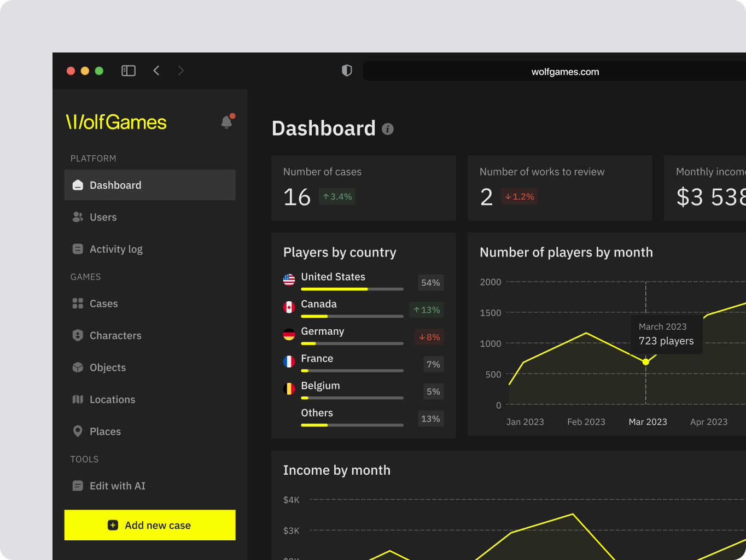Toggle the browser sidebar panel icon
Viewport: 746px width, 560px height.
pyautogui.click(x=128, y=71)
